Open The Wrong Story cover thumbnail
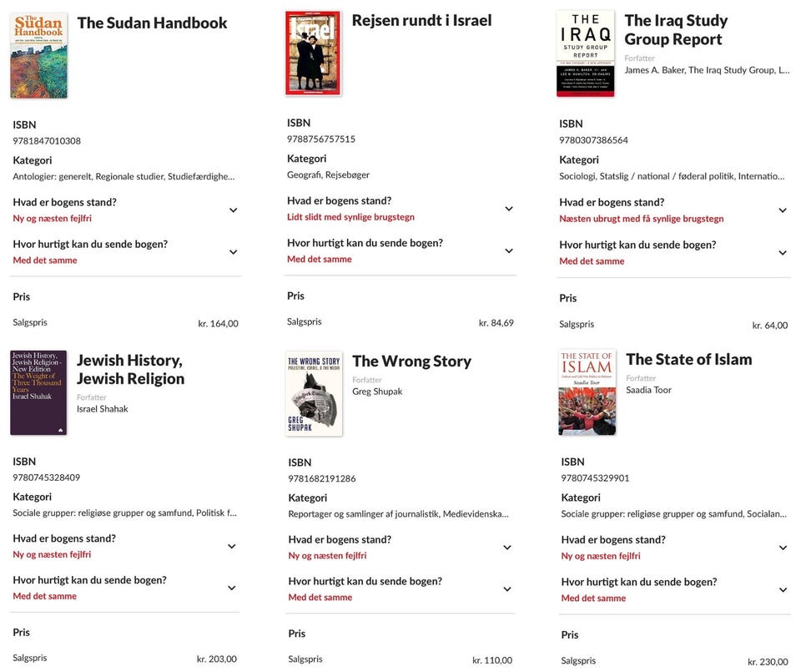The height and width of the screenshot is (672, 801). [x=314, y=393]
